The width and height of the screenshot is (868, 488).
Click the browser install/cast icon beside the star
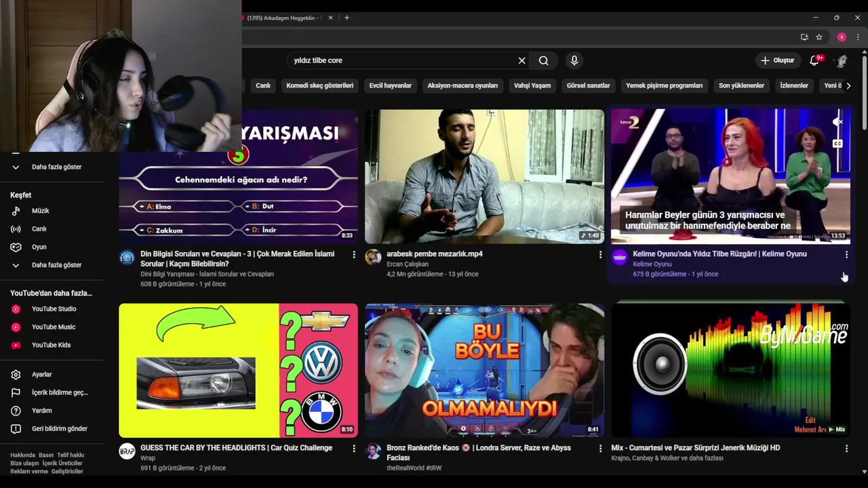pyautogui.click(x=804, y=37)
